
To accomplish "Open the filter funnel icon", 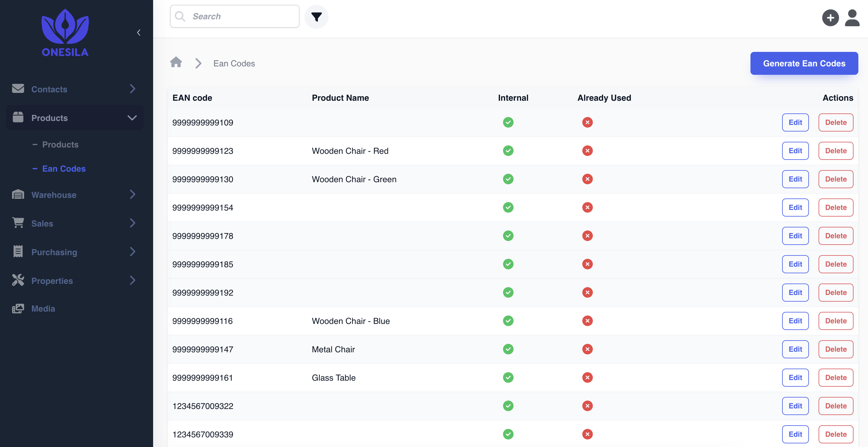I will pyautogui.click(x=316, y=17).
